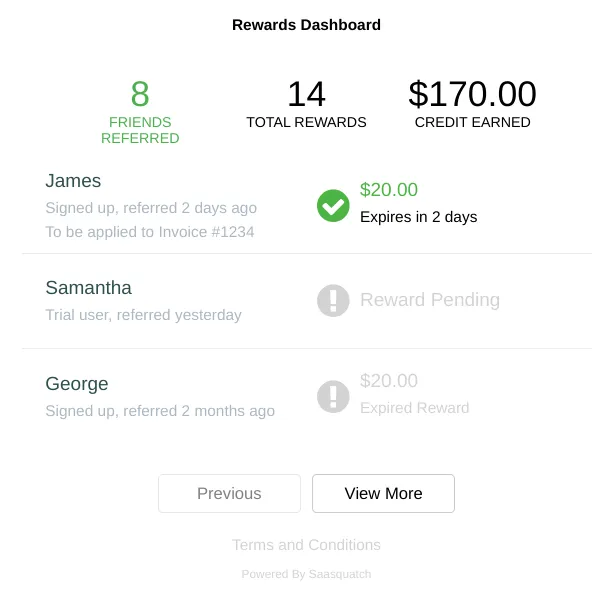Image resolution: width=613 pixels, height=593 pixels.
Task: Click the Expires in 2 days text
Action: click(x=419, y=217)
